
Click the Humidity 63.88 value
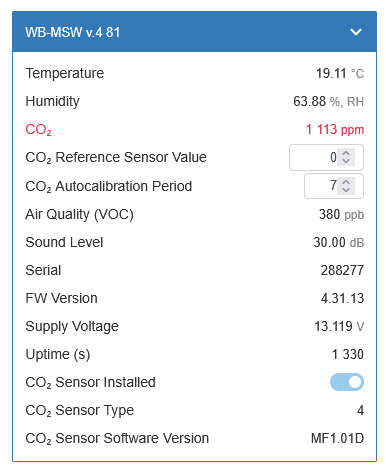309,101
